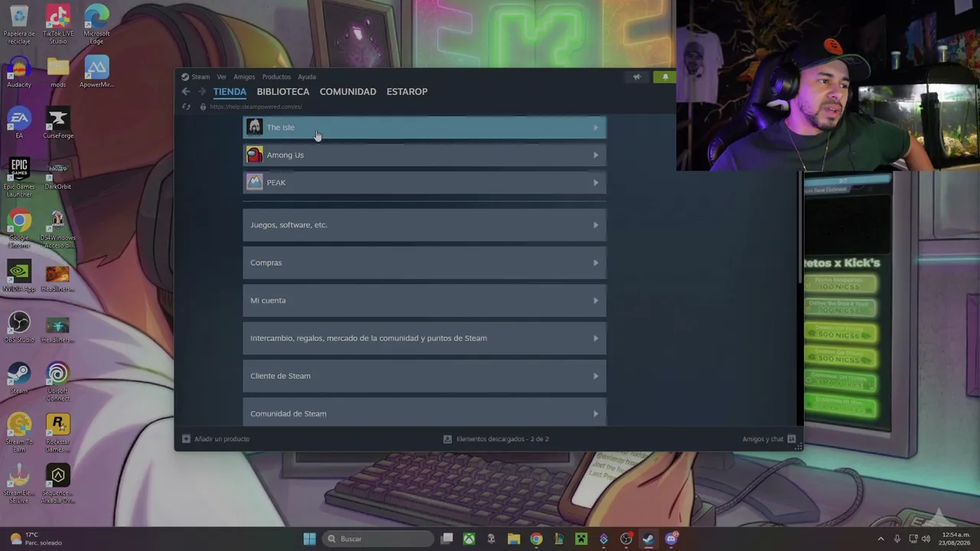Click the padlock icon beside the URL
This screenshot has width=980, height=551.
coord(203,106)
